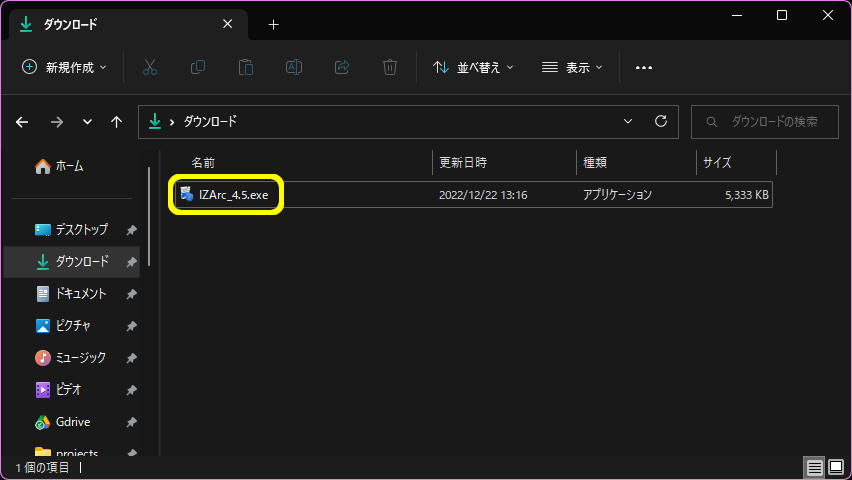852x480 pixels.
Task: Click the navigation pane scrollbar
Action: pyautogui.click(x=149, y=217)
